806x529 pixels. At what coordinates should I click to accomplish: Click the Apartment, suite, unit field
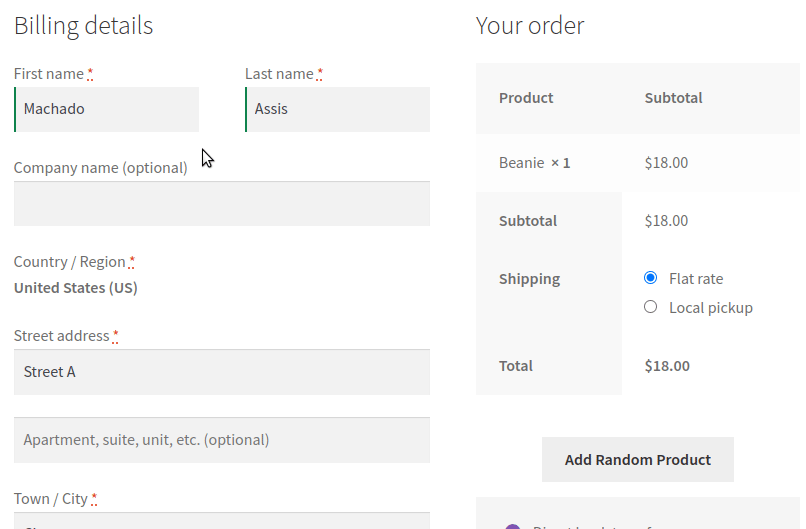point(222,440)
